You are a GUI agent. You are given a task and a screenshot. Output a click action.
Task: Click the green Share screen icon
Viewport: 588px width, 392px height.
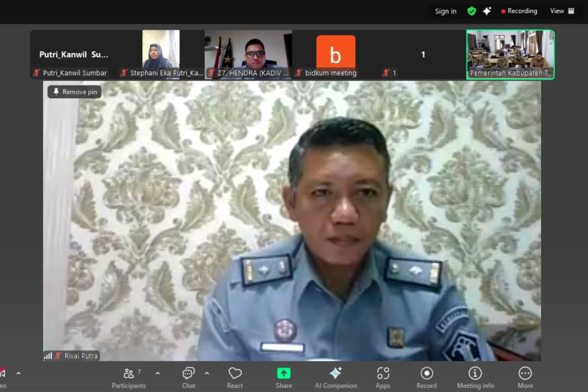coord(283,373)
